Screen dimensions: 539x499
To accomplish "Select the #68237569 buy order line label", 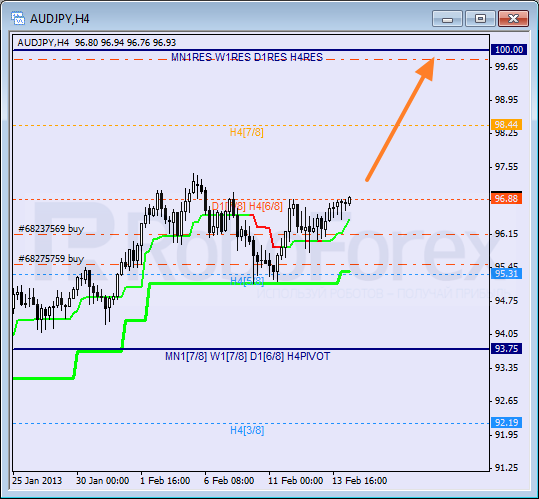I will pyautogui.click(x=51, y=229).
